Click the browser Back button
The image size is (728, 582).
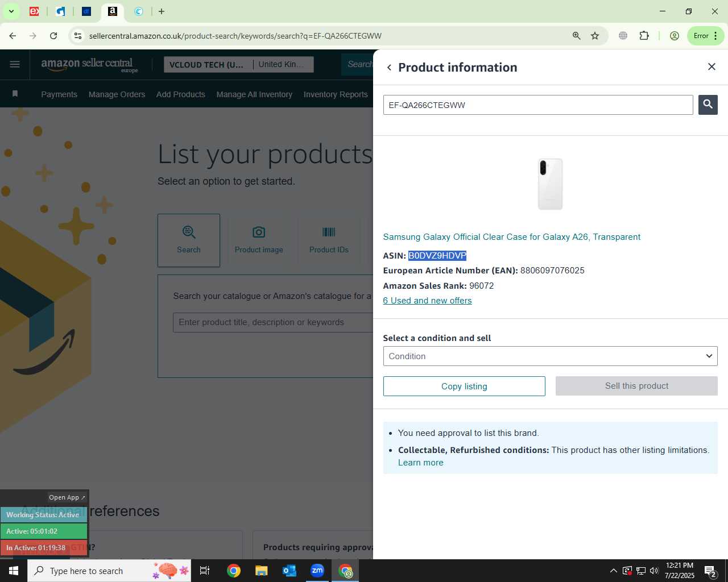pos(13,36)
